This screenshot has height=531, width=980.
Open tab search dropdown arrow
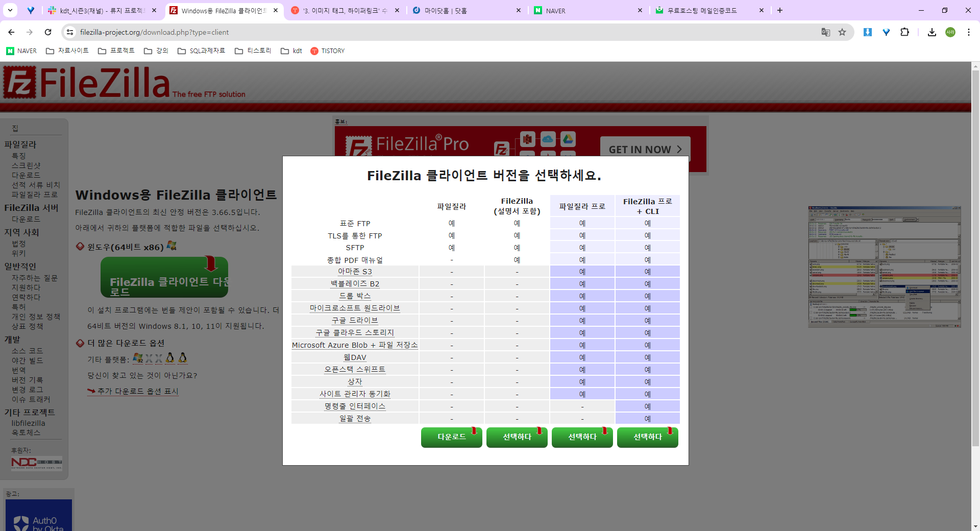[x=10, y=10]
